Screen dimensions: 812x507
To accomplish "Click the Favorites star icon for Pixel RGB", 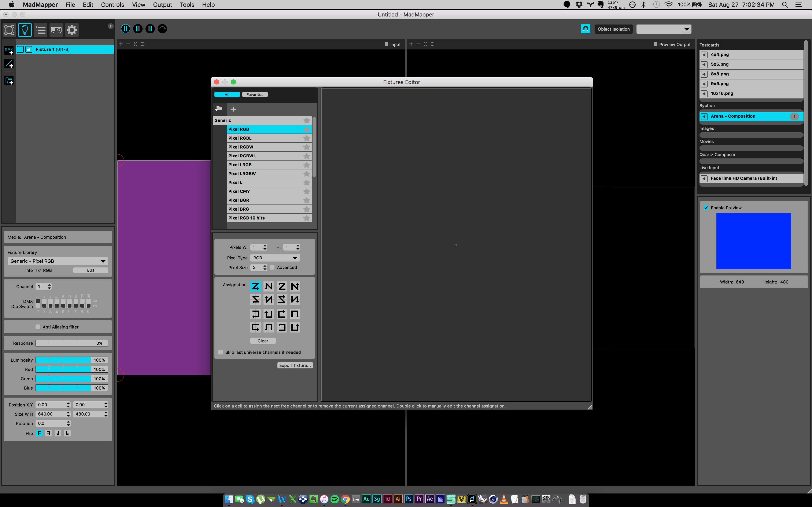I will click(306, 129).
